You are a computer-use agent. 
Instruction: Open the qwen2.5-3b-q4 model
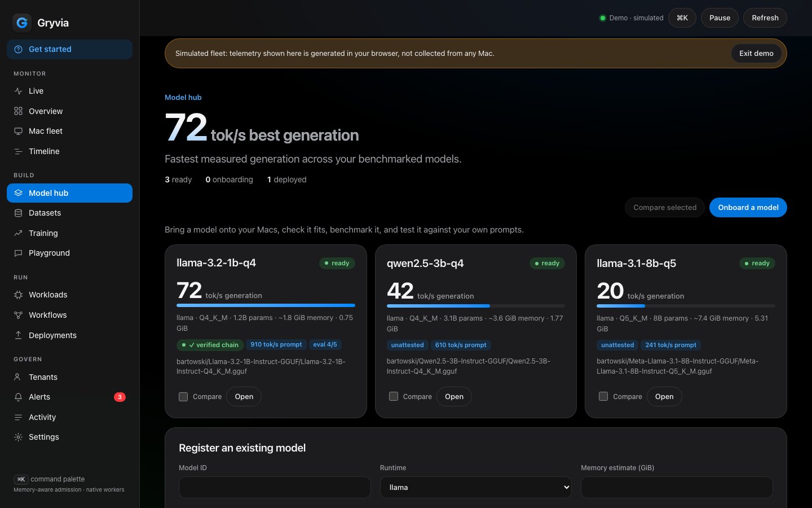[454, 397]
